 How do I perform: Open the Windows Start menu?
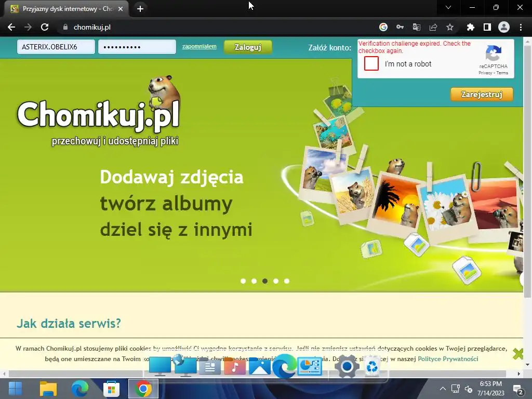pyautogui.click(x=15, y=389)
